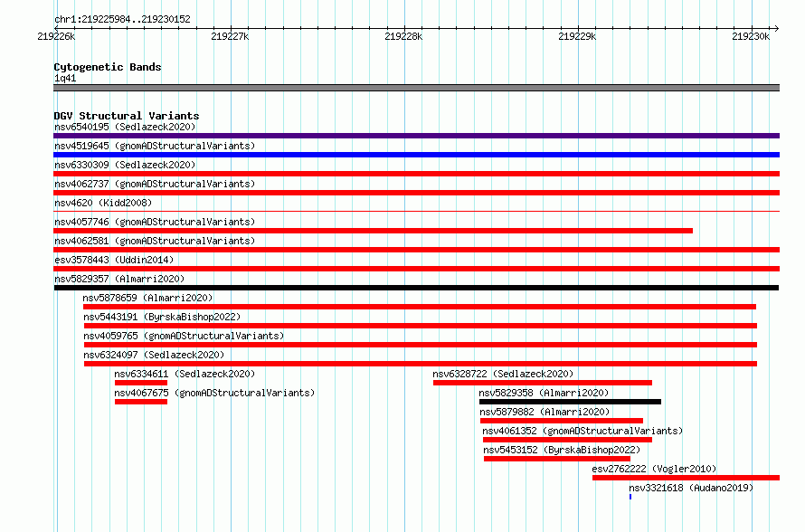Click the esv2762222 (Vogler2010) bar
Viewport: 805px width, 532px height.
click(686, 478)
